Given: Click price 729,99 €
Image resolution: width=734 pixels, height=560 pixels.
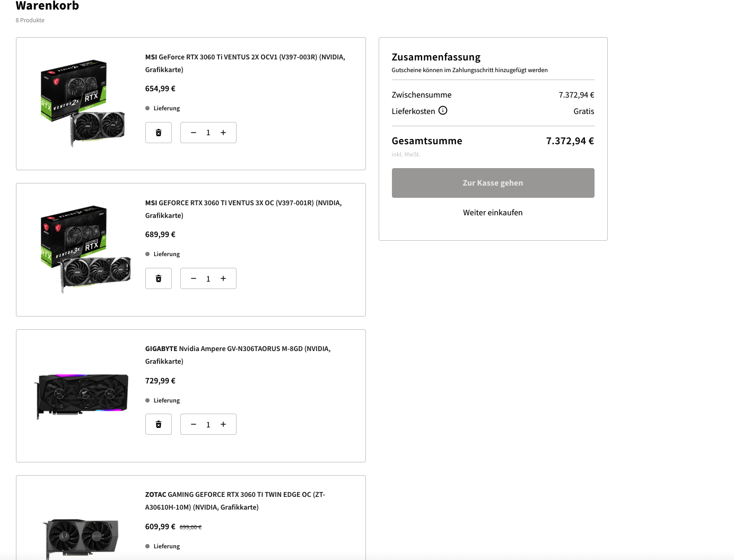Looking at the screenshot, I should (x=160, y=381).
